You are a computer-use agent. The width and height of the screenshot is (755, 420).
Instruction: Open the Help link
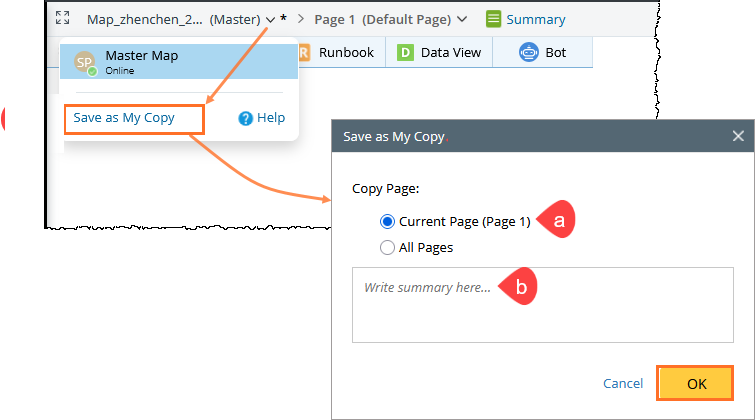(271, 118)
